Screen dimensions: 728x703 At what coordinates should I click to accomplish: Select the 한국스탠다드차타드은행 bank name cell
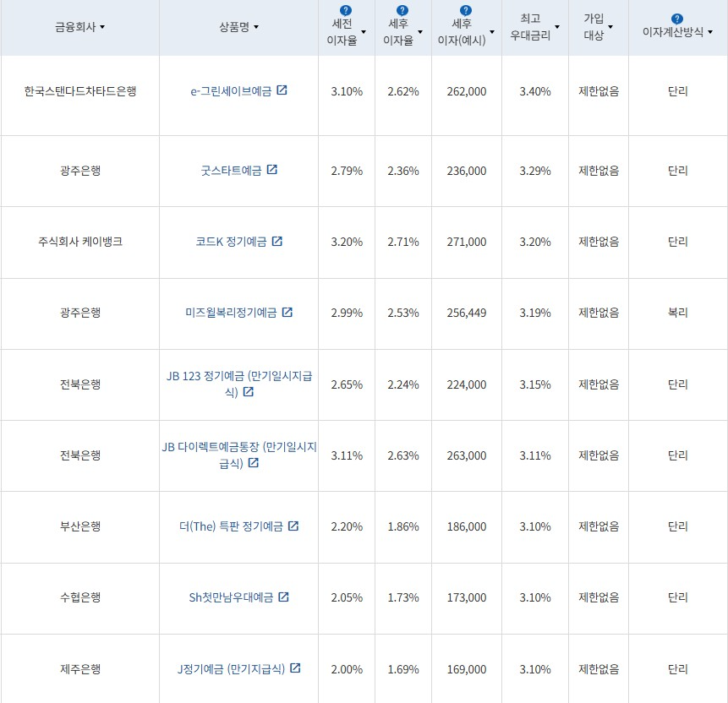[80, 90]
